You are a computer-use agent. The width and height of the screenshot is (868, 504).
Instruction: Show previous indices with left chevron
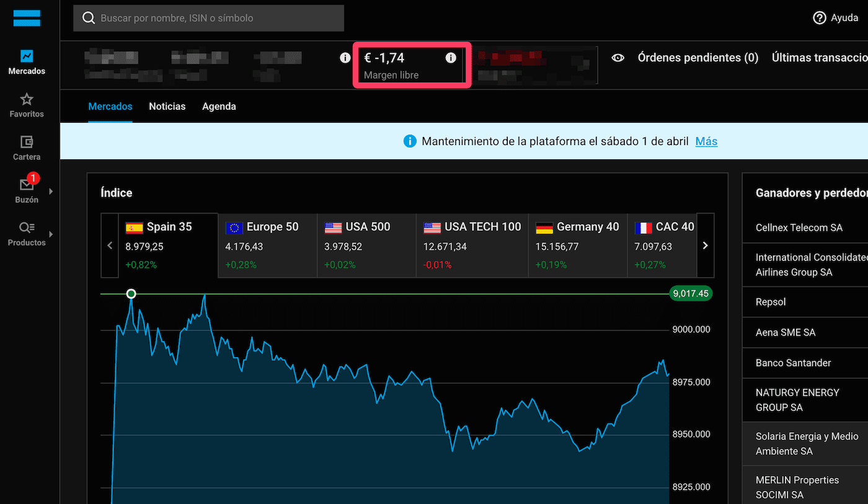coord(110,245)
